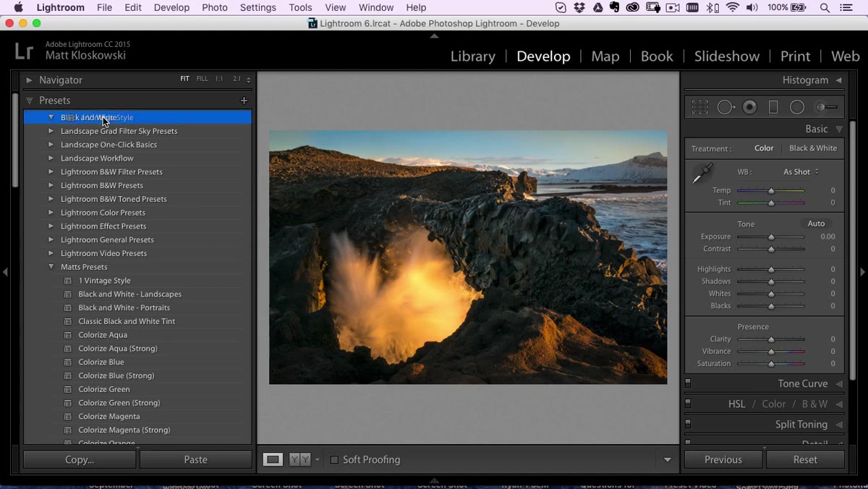The height and width of the screenshot is (489, 868).
Task: Open the Notification Center icon
Action: click(x=846, y=8)
